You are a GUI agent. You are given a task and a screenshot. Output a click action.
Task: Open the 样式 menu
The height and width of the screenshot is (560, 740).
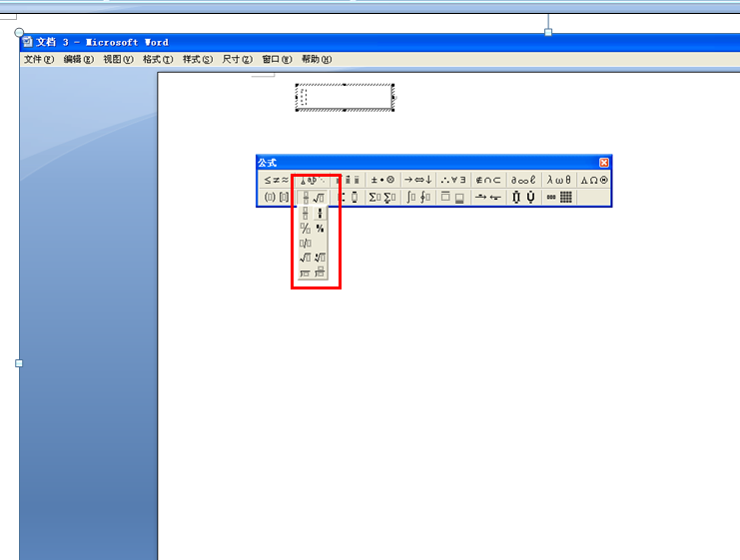tap(198, 60)
